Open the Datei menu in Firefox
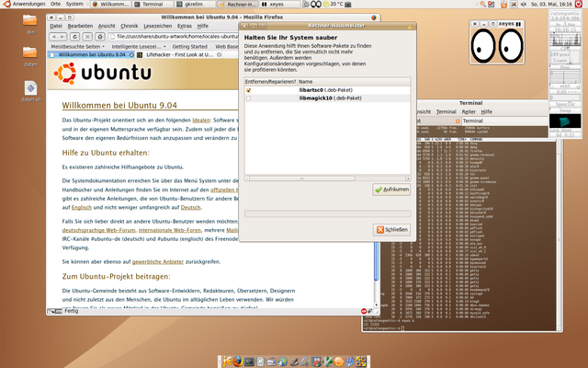Image resolution: width=588 pixels, height=368 pixels. [x=56, y=26]
